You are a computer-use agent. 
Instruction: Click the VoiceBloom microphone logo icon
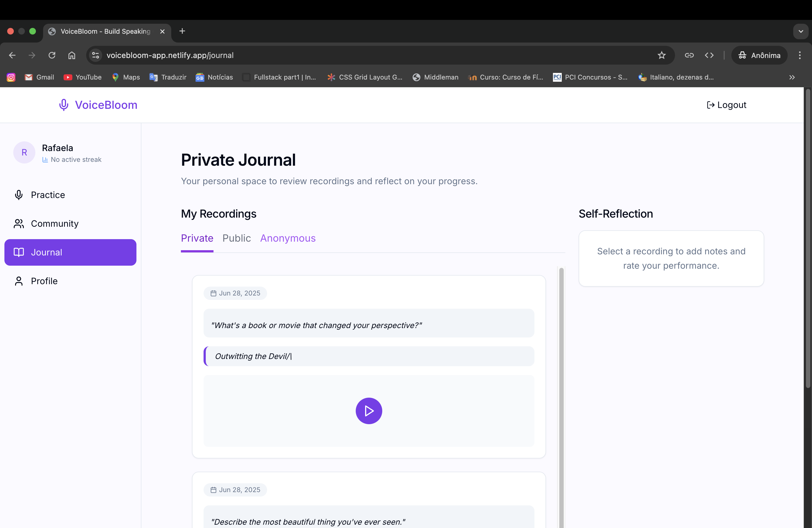point(64,105)
